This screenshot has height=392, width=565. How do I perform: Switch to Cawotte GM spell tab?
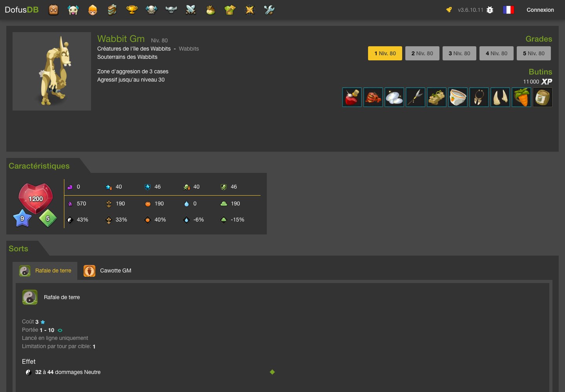click(108, 271)
